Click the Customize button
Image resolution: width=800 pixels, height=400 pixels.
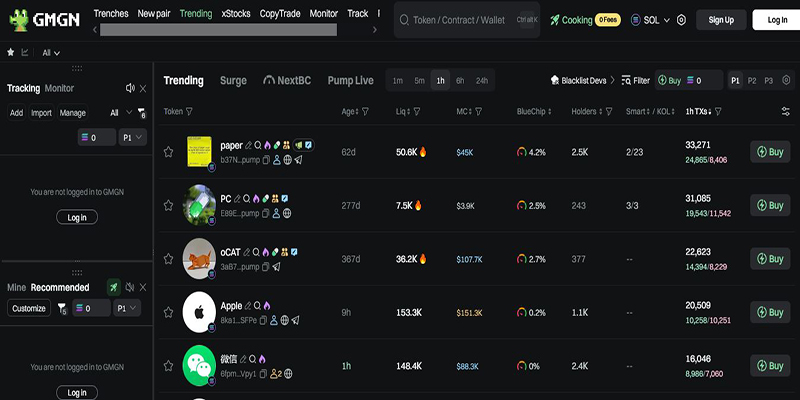[x=29, y=308]
